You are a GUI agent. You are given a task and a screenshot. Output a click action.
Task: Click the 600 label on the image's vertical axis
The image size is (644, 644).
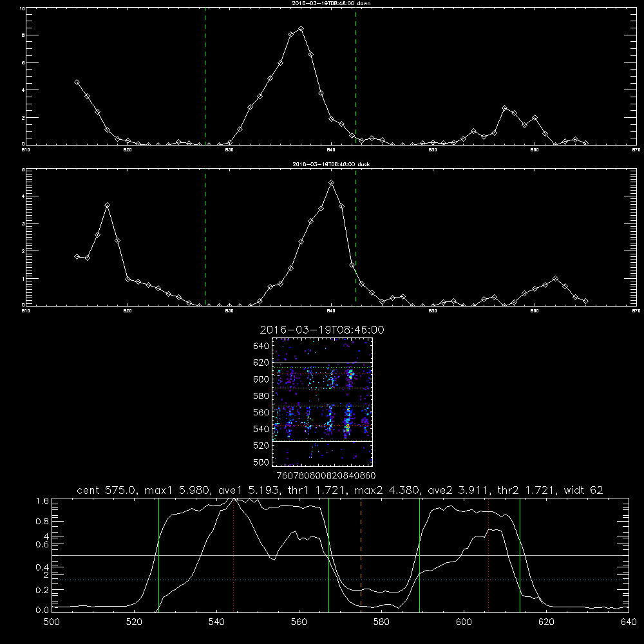click(261, 379)
